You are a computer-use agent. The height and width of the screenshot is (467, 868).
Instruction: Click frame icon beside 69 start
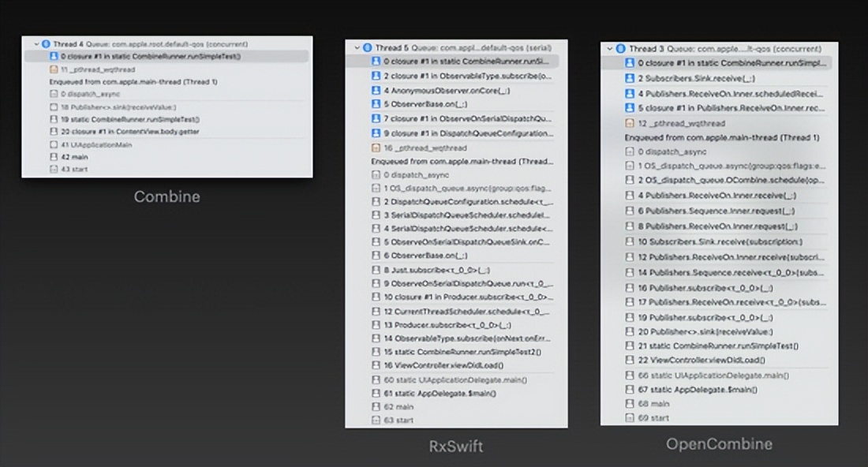click(x=630, y=418)
